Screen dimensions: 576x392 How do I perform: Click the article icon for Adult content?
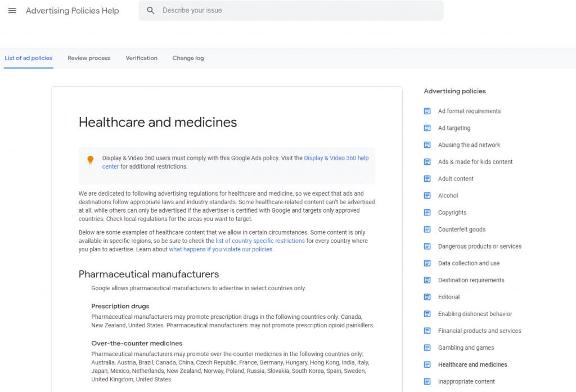(x=428, y=178)
